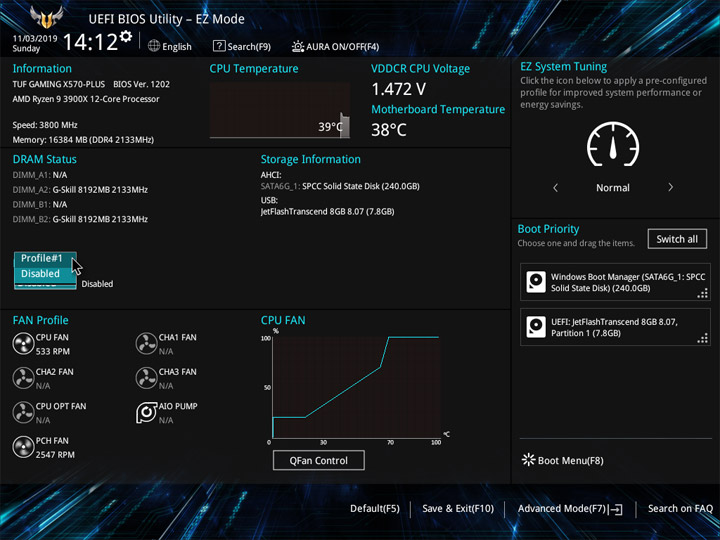Grab the drag handle on Windows Boot Manager entry

[703, 293]
